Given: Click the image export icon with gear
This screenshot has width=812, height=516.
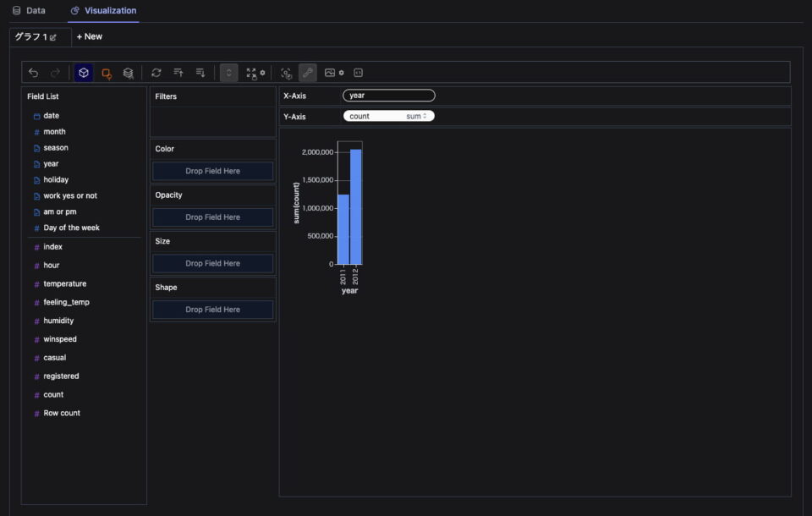Looking at the screenshot, I should [332, 73].
